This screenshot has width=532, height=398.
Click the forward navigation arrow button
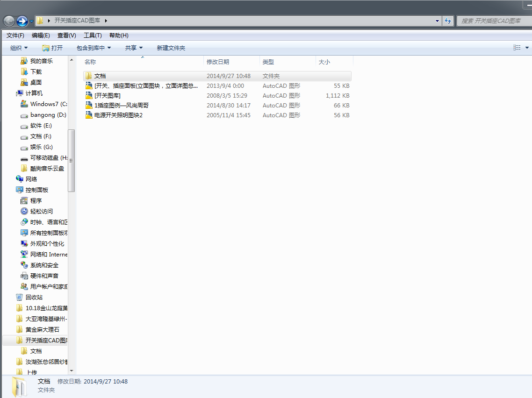coord(22,21)
